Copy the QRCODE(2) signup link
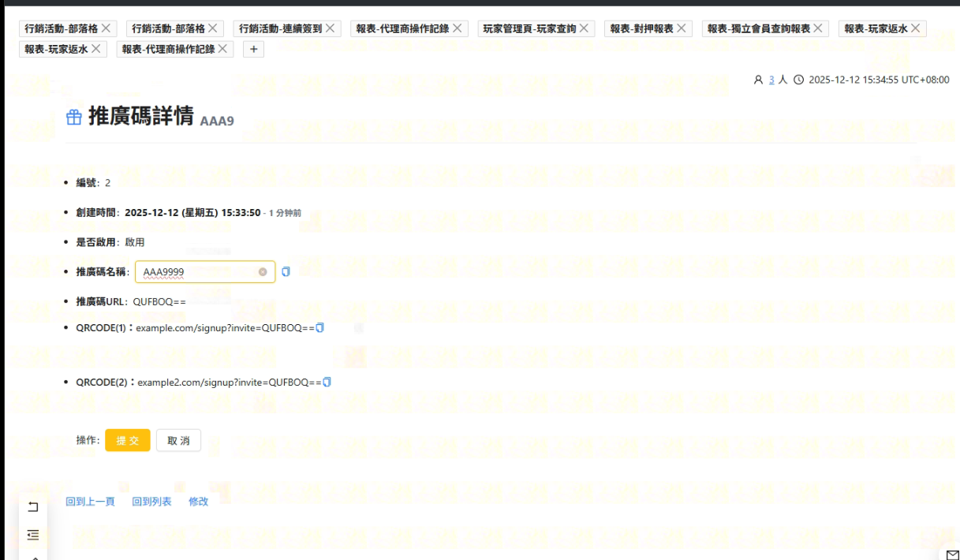This screenshot has height=560, width=960. [x=327, y=382]
